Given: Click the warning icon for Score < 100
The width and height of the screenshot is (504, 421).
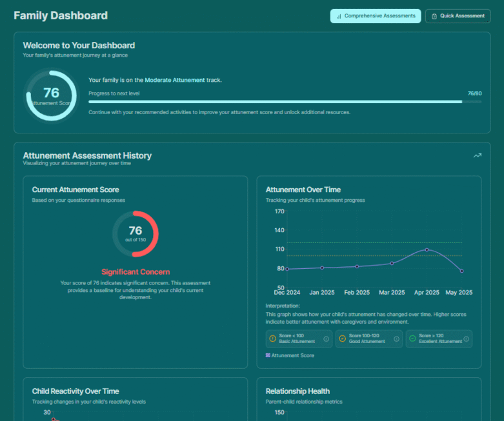Looking at the screenshot, I should tap(272, 338).
